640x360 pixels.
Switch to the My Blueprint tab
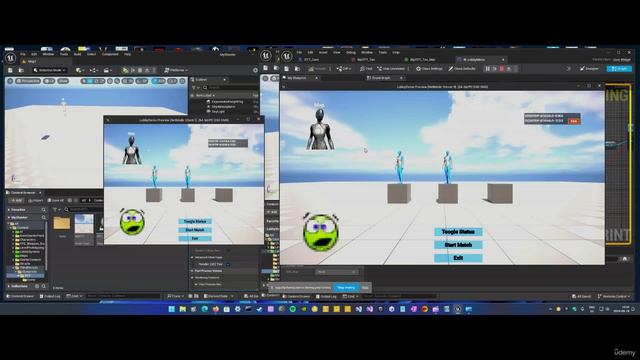(x=297, y=78)
